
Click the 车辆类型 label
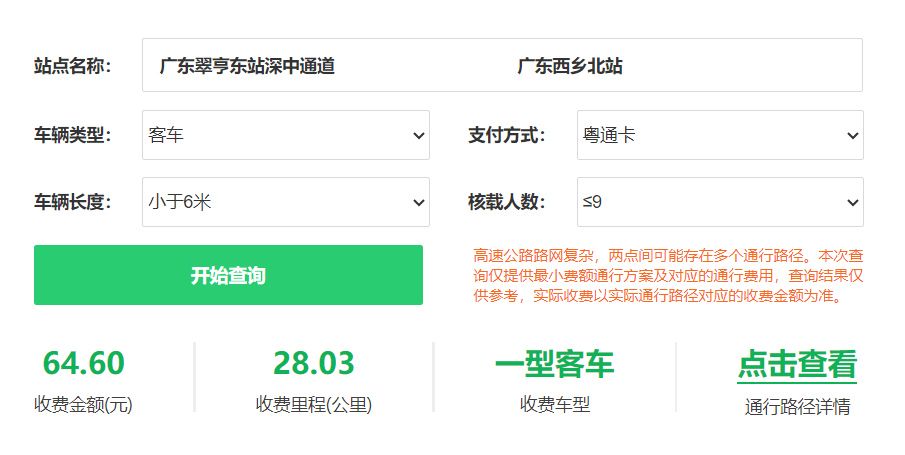pos(72,135)
